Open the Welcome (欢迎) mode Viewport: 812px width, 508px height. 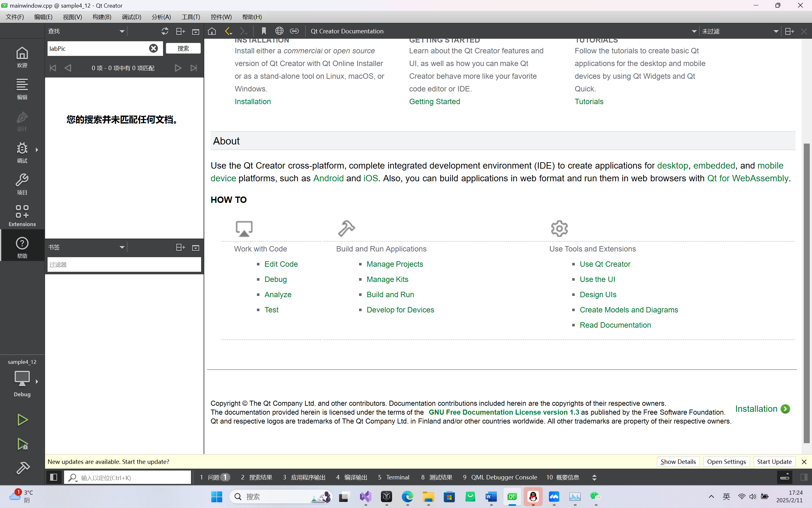coord(22,57)
